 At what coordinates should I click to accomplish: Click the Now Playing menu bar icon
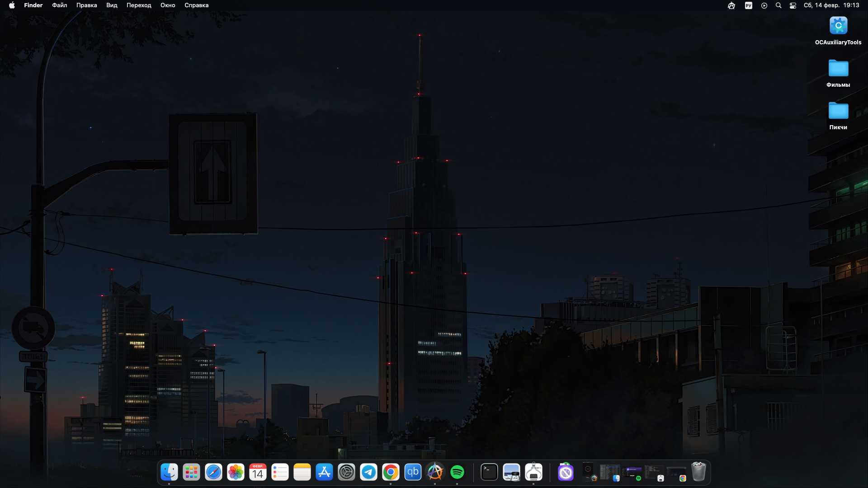click(x=764, y=5)
